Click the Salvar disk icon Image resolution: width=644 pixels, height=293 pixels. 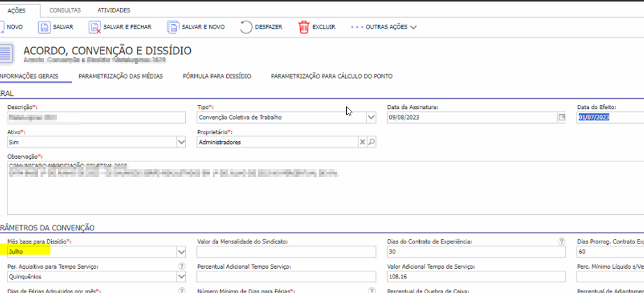click(x=44, y=27)
